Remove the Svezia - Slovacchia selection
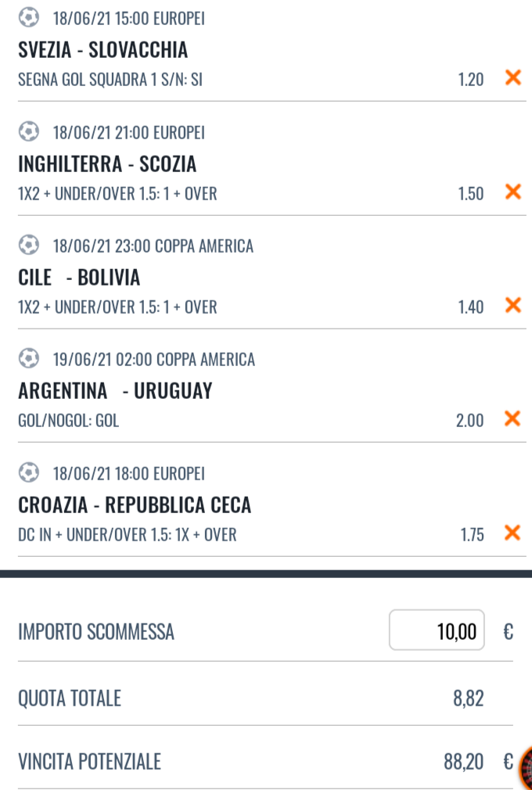Screen dimensions: 532x790 pos(512,77)
